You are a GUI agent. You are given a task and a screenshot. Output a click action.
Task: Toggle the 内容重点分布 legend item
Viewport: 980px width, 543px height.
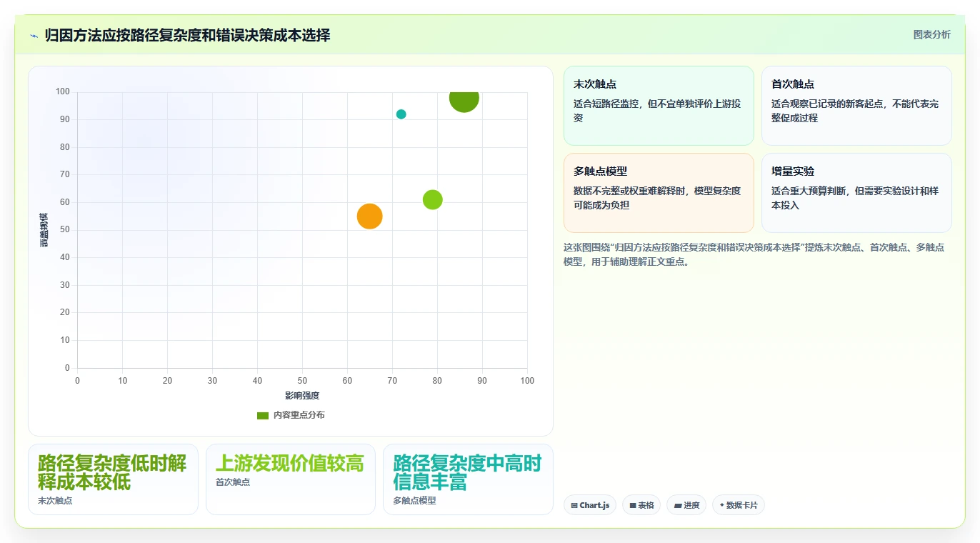pos(291,415)
